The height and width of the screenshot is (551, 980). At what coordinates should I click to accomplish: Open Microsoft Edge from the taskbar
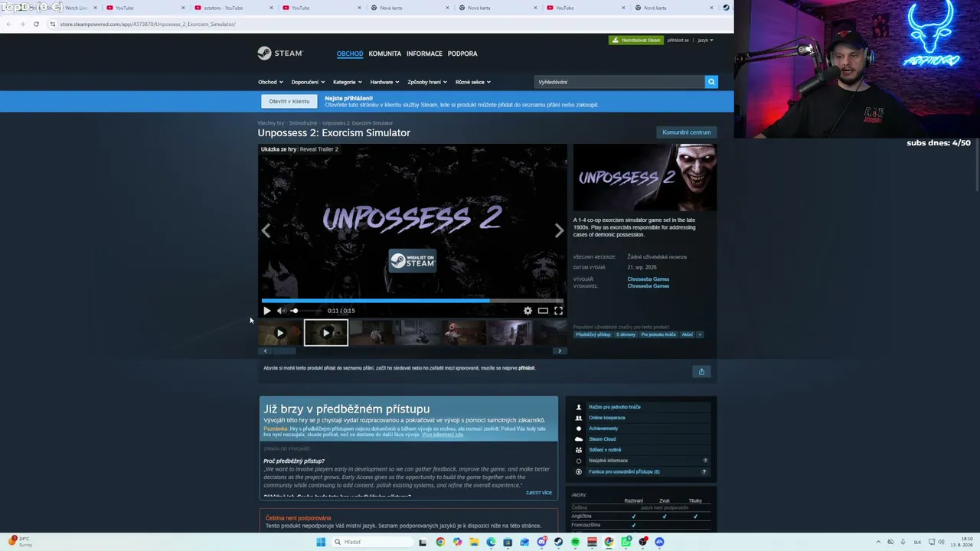[491, 542]
